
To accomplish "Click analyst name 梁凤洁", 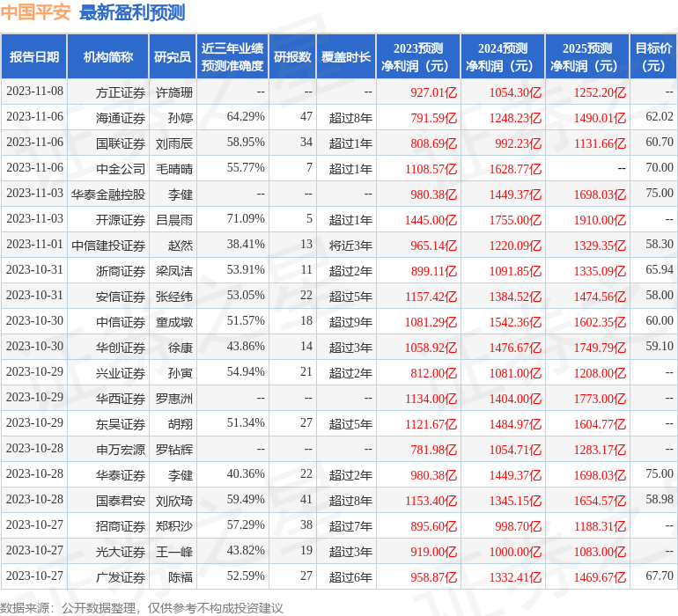I will [174, 271].
